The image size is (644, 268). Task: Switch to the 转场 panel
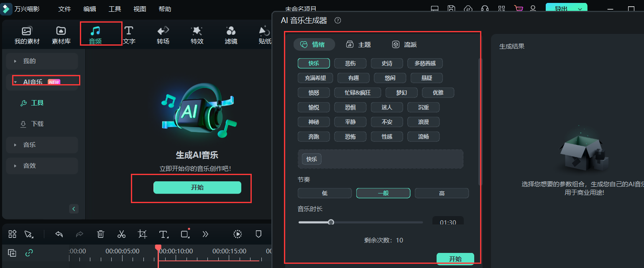[163, 33]
